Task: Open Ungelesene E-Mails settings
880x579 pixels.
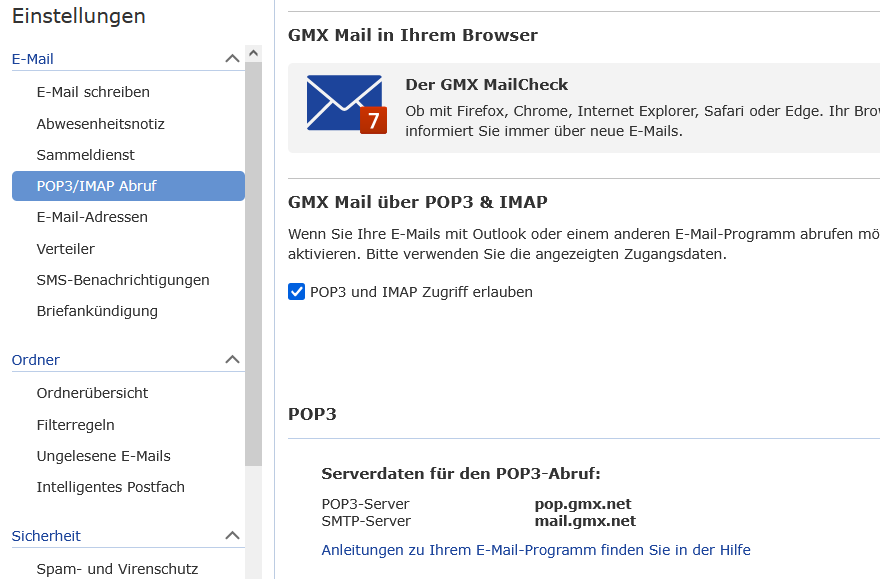Action: click(103, 456)
